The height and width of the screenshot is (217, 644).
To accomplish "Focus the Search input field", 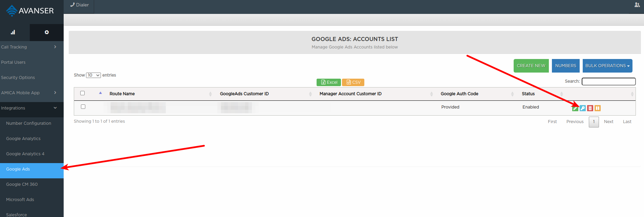I will (608, 81).
